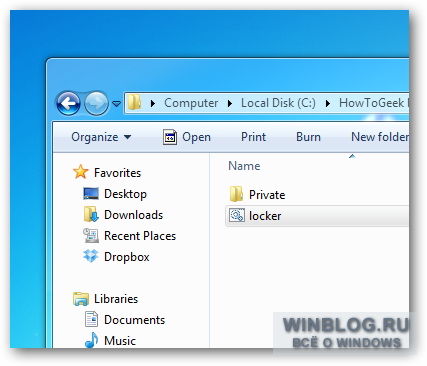Click the Private folder icon
Screen dimensions: 427x366
[236, 194]
